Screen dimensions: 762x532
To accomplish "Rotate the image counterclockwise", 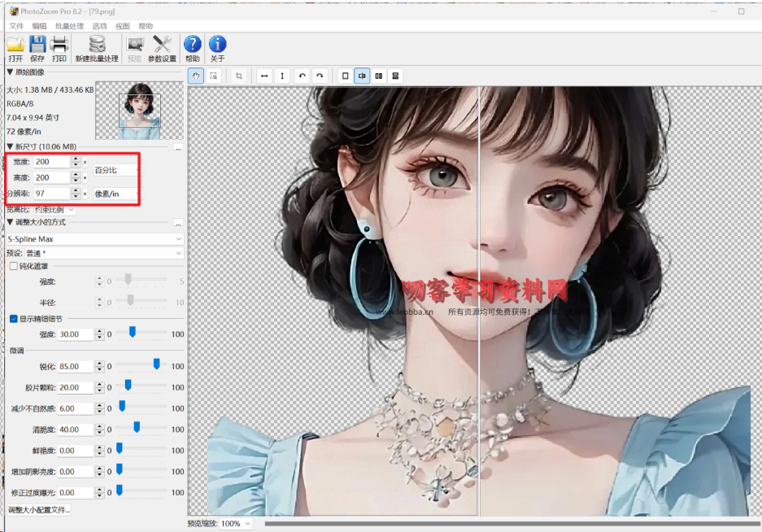I will click(303, 76).
